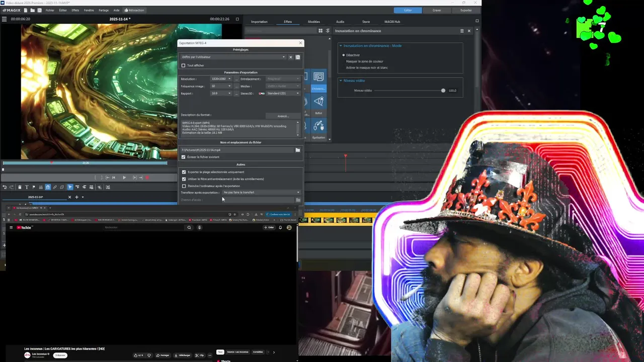Viewport: 644px width, 362px height.
Task: Open the Rapport 16:9 dropdown
Action: click(221, 93)
